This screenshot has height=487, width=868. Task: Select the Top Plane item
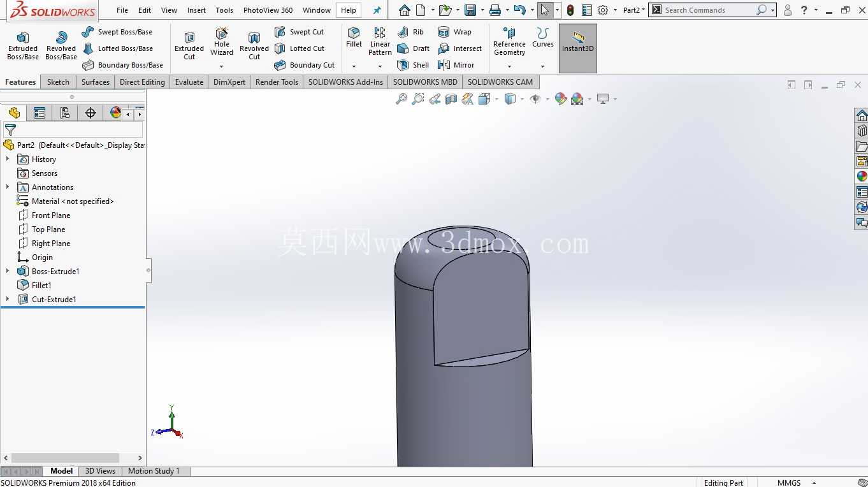tap(48, 229)
